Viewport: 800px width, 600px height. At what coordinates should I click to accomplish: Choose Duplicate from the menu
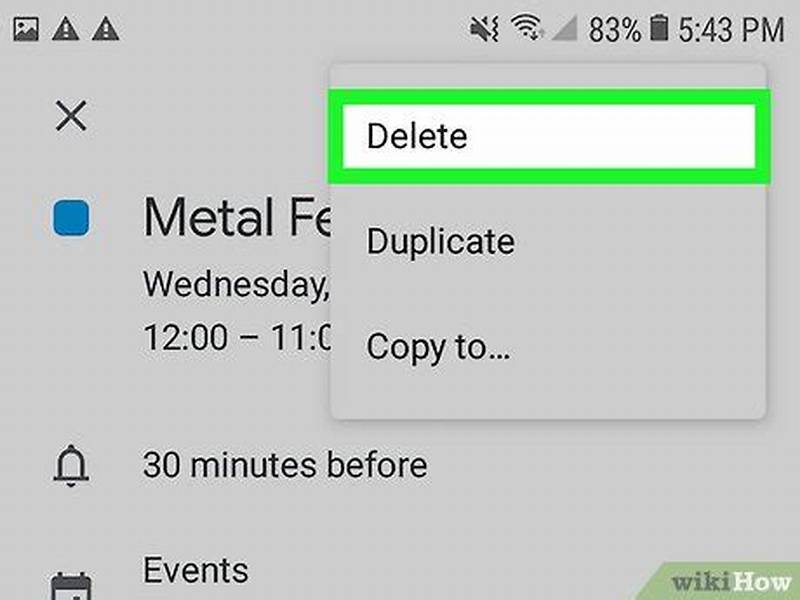coord(441,242)
